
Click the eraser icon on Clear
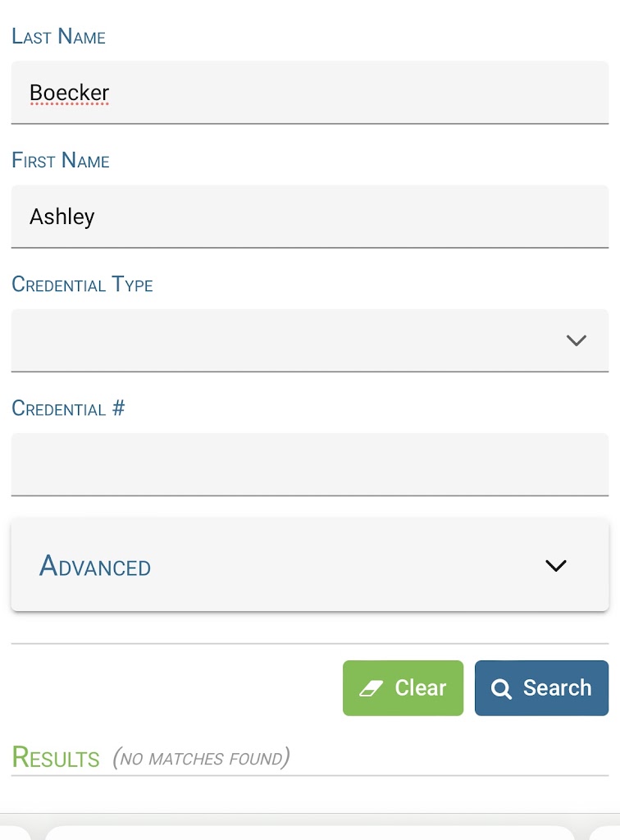pyautogui.click(x=372, y=688)
